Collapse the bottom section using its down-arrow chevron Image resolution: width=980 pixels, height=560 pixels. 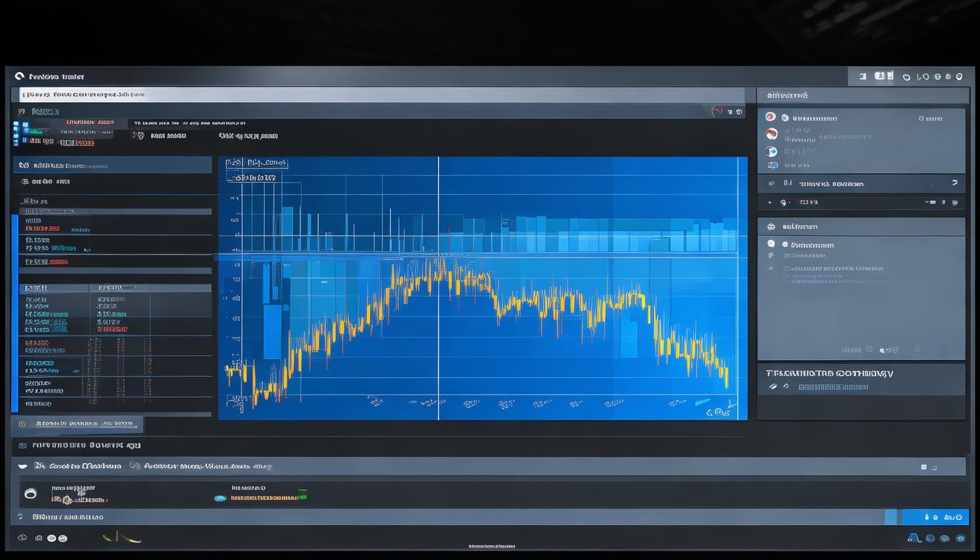coord(22,466)
